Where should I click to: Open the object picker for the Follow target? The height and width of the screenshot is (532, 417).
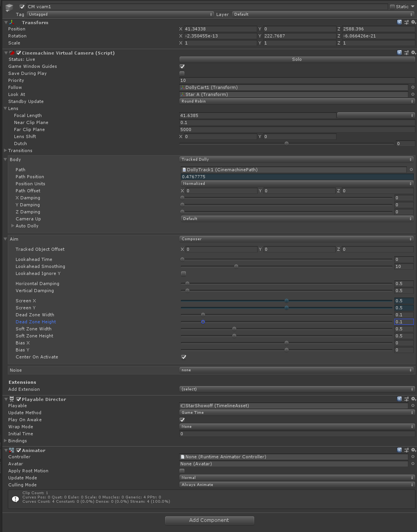coord(413,87)
